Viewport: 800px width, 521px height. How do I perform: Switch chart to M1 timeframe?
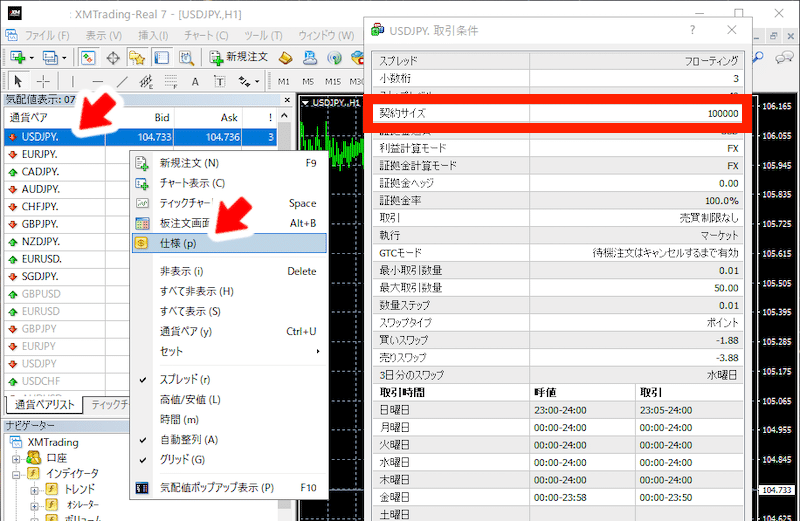pyautogui.click(x=284, y=82)
